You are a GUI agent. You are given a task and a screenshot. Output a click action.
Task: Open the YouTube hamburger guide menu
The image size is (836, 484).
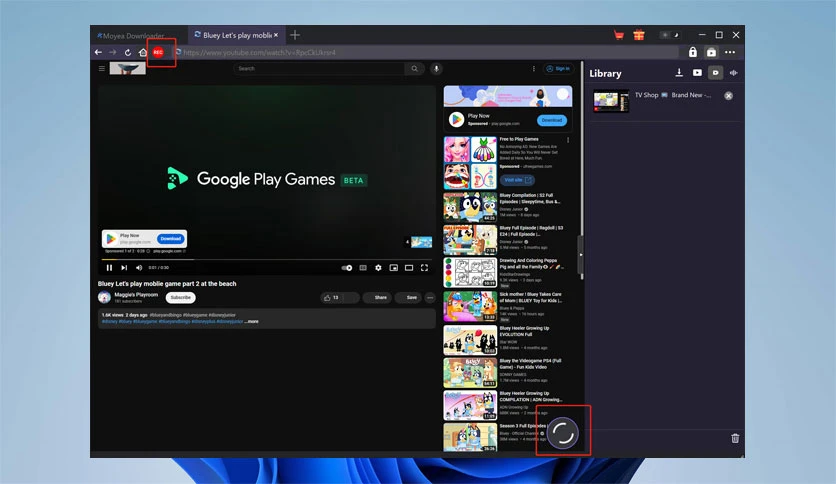coord(102,68)
